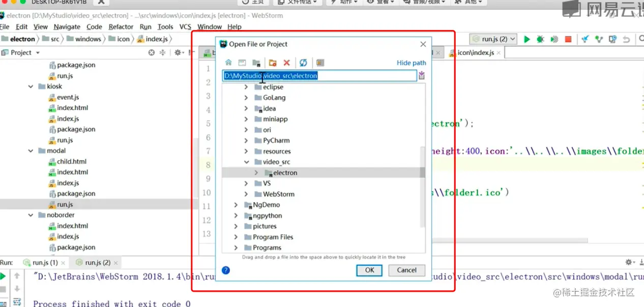This screenshot has height=307, width=644.
Task: Click the Hide path link
Action: pos(412,63)
